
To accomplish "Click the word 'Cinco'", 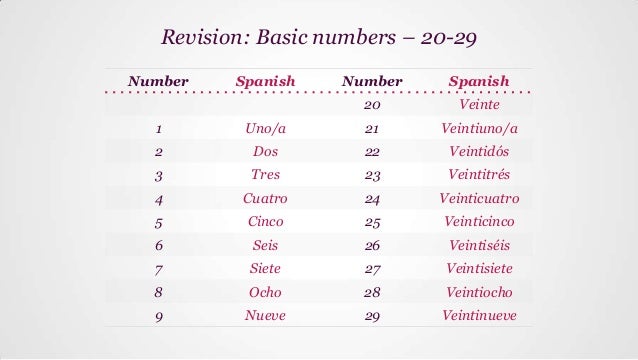I will (x=265, y=222).
